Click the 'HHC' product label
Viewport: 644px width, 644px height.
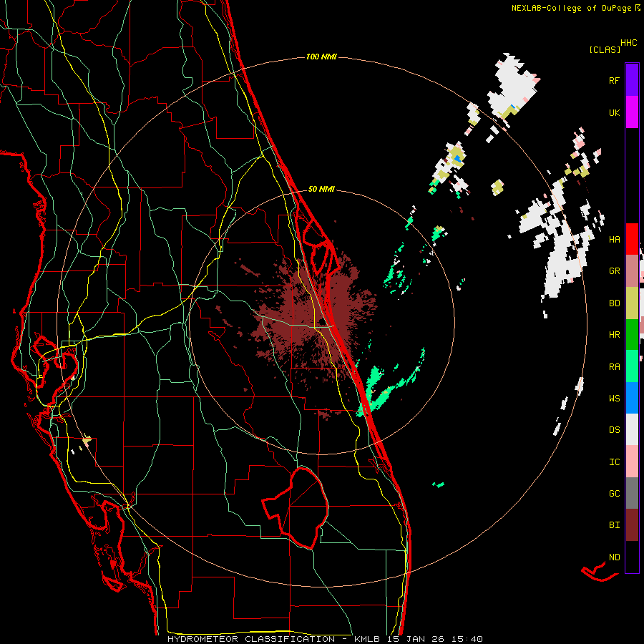coord(629,43)
